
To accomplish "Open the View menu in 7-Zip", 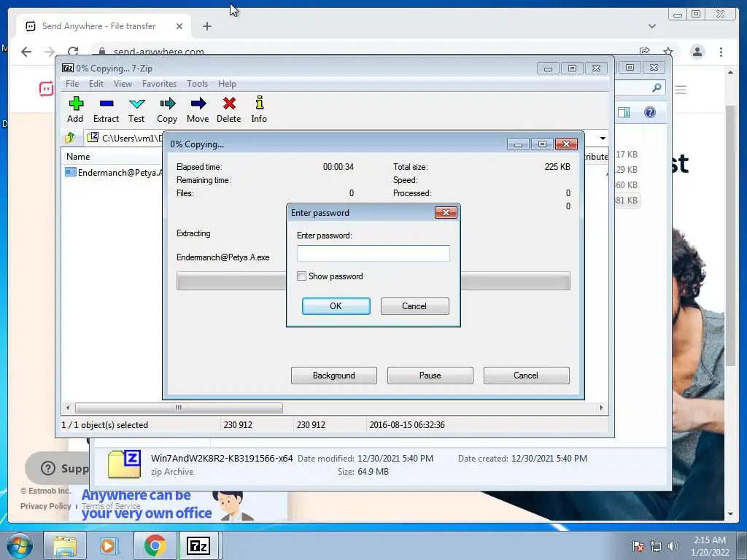I will [x=123, y=84].
